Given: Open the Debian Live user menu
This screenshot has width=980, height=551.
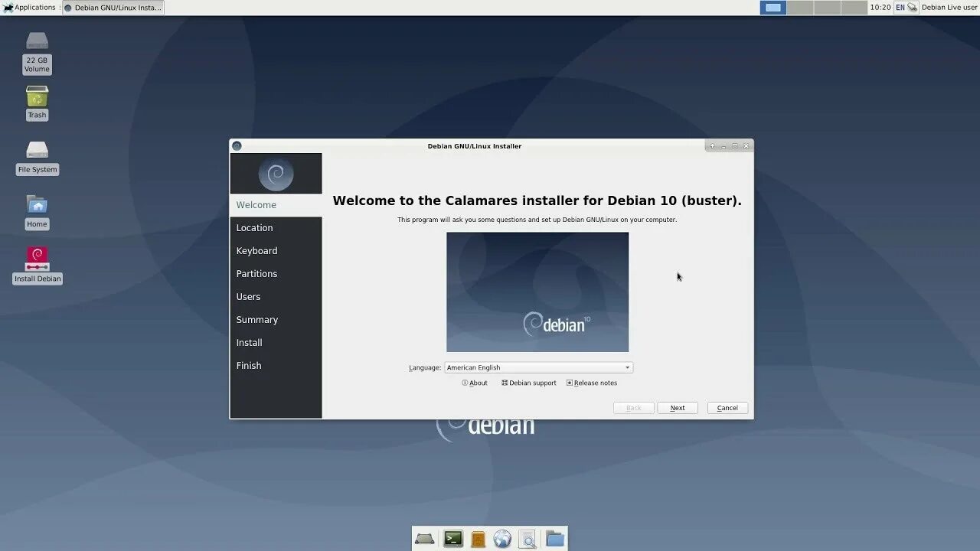Looking at the screenshot, I should [949, 7].
